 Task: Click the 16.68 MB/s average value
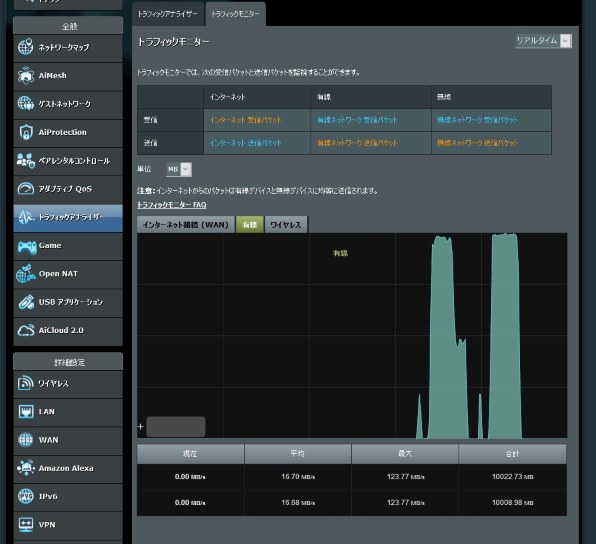pyautogui.click(x=298, y=503)
